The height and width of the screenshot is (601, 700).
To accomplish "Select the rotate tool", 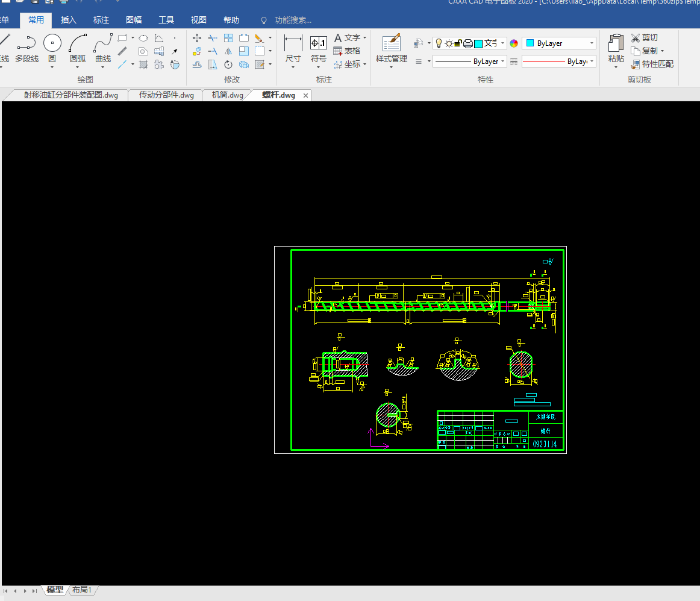I will pos(228,65).
